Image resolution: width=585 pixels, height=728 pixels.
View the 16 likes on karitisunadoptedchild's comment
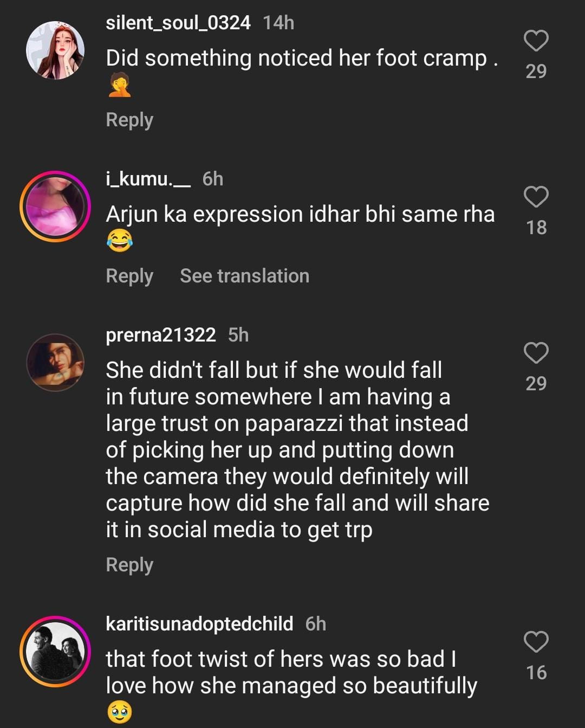pyautogui.click(x=536, y=673)
